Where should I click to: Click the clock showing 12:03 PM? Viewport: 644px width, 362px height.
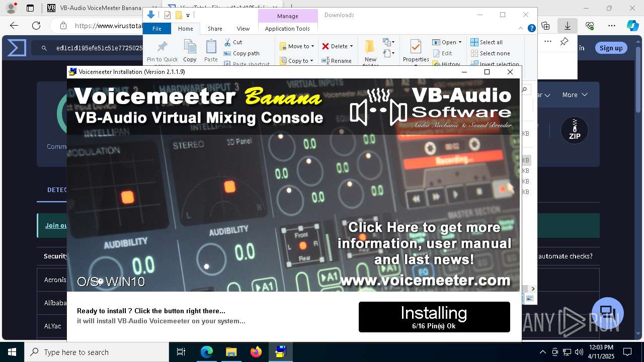(x=601, y=347)
